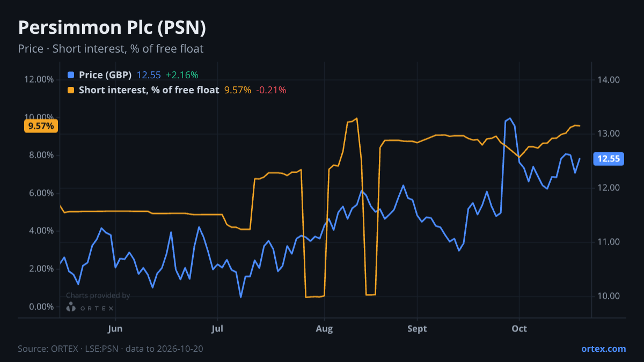Click the 11.00 right price axis label
The image size is (644, 362).
click(608, 242)
